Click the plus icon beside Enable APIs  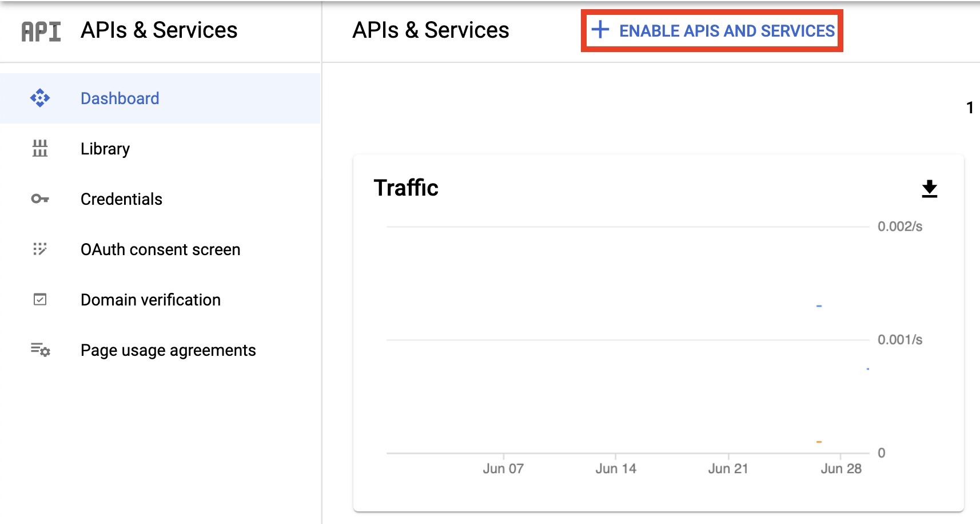600,30
